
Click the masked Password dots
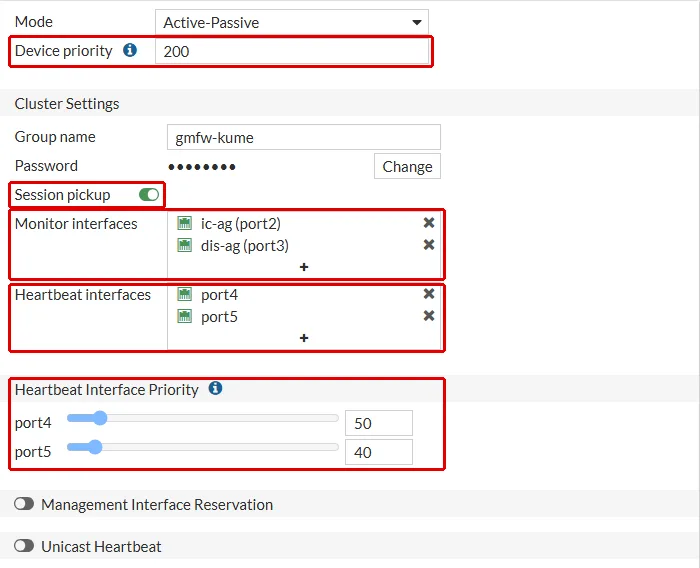202,167
